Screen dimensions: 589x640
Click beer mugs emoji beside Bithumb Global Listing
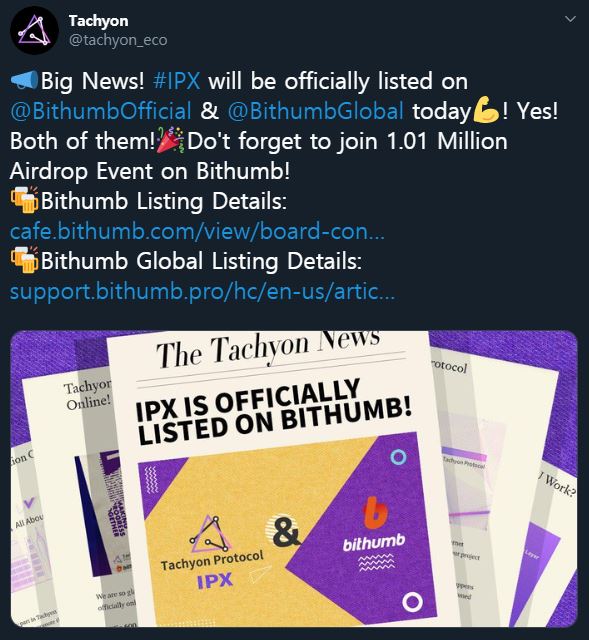[x=24, y=260]
